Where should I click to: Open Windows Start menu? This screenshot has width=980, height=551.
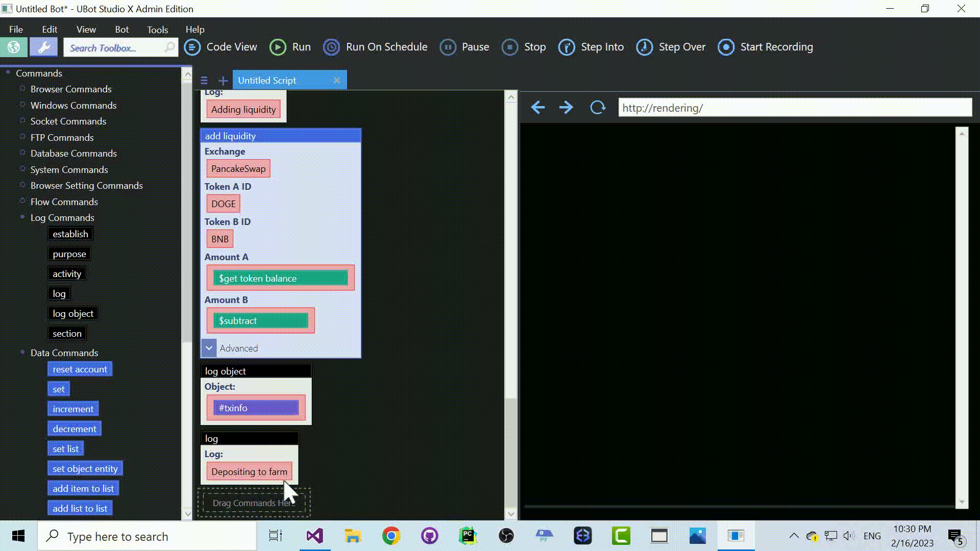(x=18, y=536)
